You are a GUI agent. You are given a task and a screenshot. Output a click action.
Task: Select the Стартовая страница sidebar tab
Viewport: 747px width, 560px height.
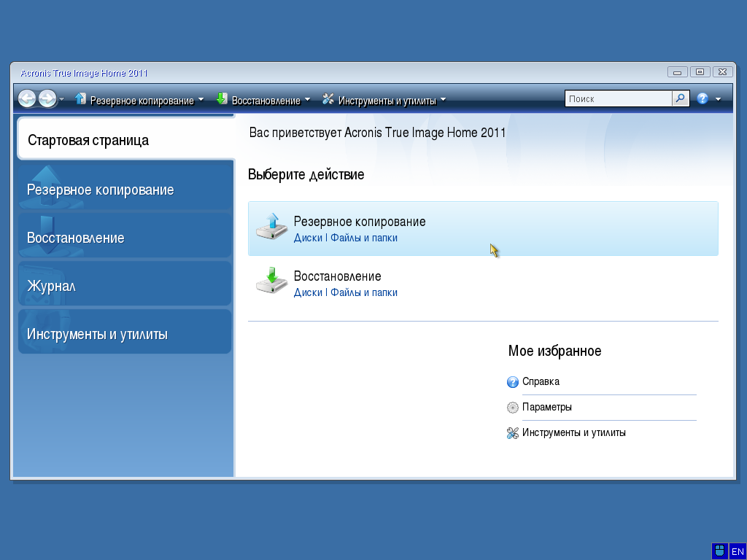tap(125, 139)
